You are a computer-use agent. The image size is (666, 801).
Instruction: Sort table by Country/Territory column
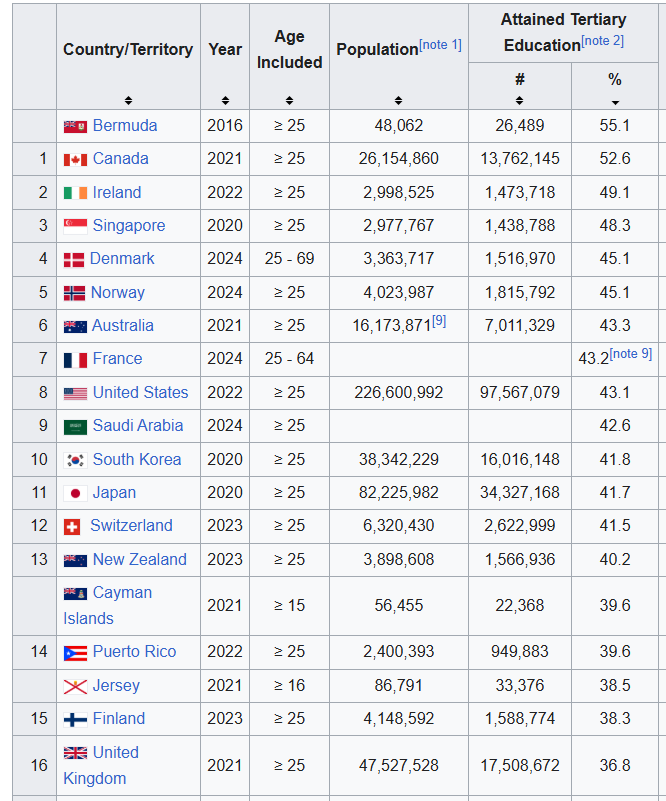128,100
